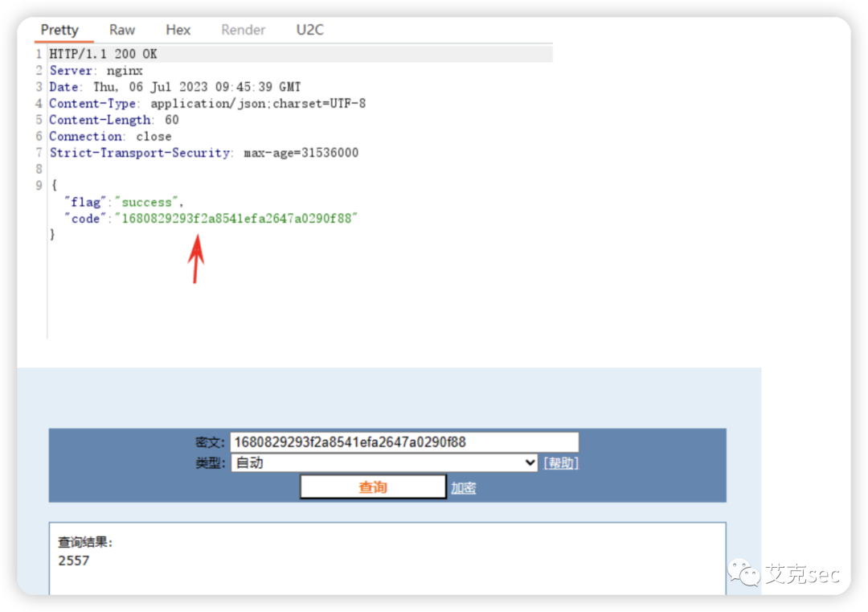Click the WeChat logo icon in watermark

tap(743, 573)
